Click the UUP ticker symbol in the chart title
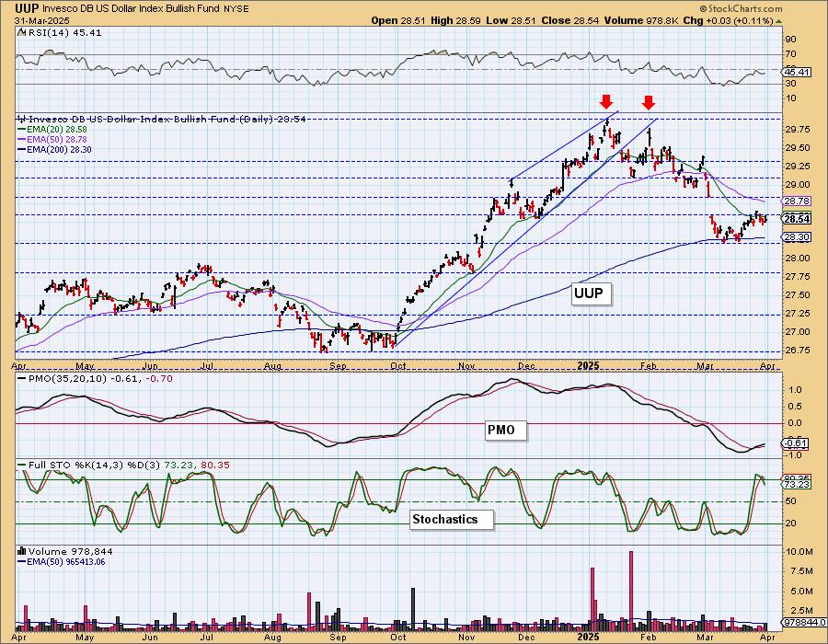 (26, 8)
